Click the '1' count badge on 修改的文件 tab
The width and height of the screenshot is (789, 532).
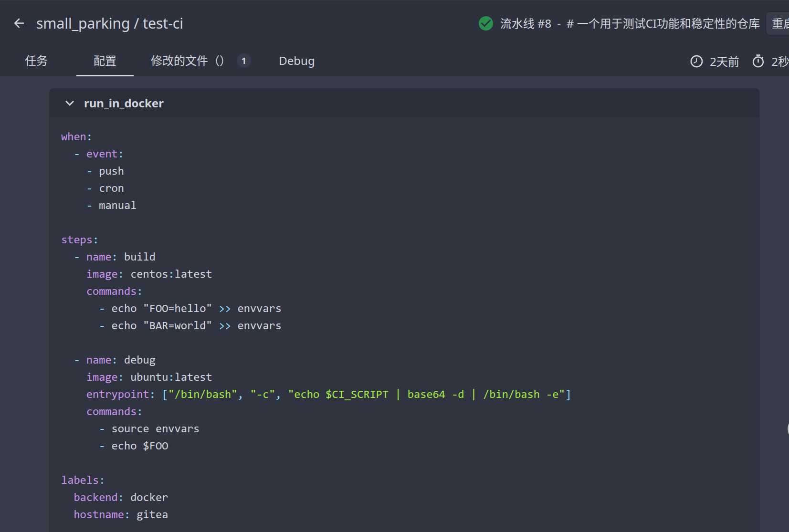coord(244,61)
